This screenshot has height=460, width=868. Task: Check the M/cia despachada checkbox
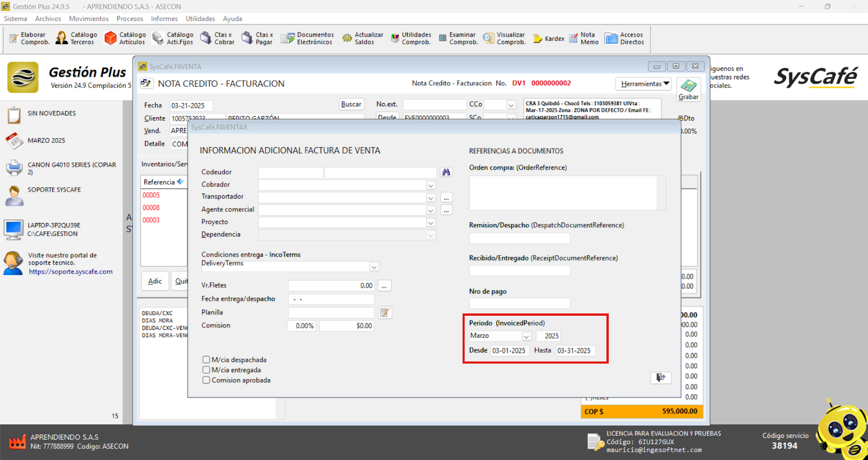click(206, 360)
